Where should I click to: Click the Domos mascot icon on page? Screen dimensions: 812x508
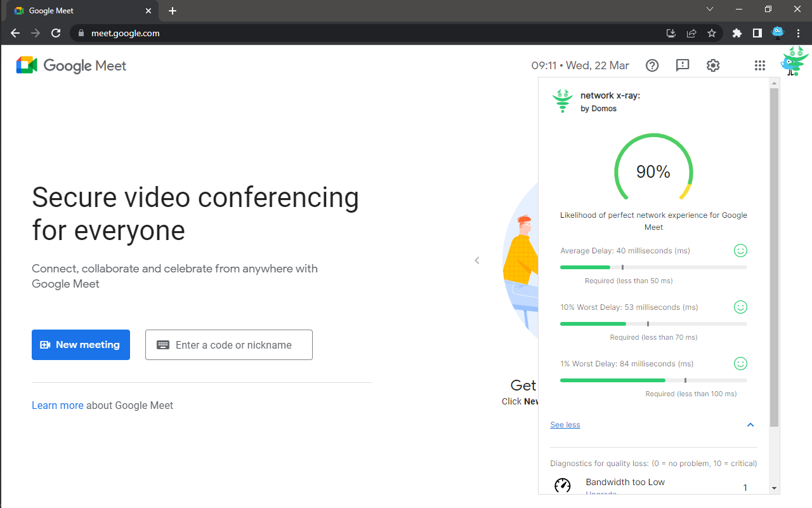click(x=794, y=62)
